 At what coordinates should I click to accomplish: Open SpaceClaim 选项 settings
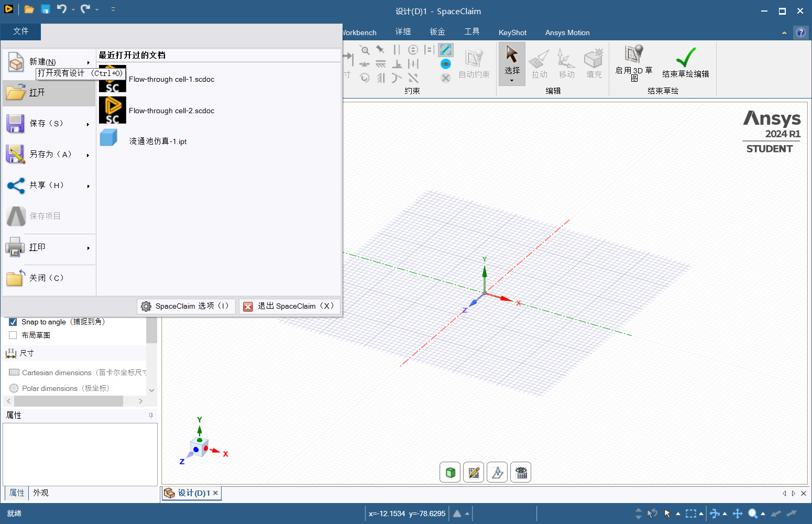click(185, 306)
